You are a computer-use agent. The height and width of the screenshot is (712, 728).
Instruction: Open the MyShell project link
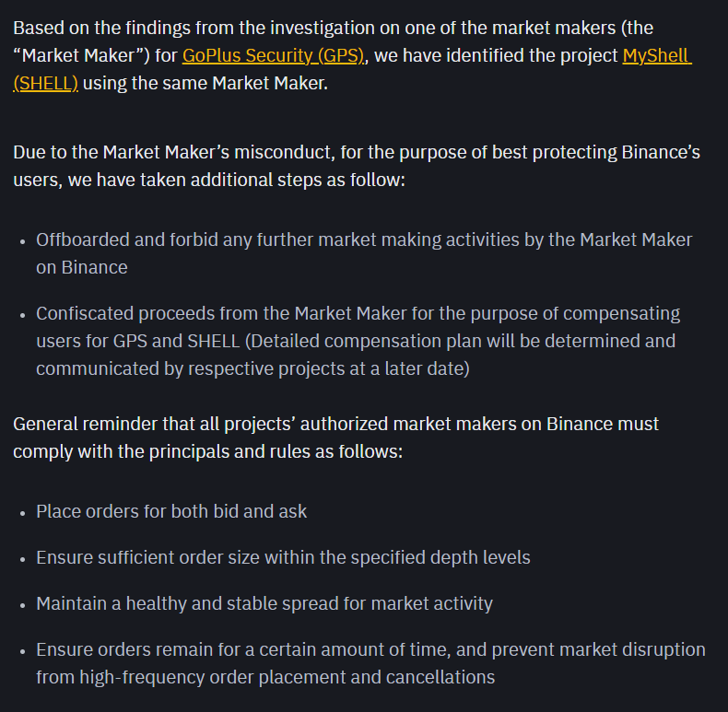[656, 55]
